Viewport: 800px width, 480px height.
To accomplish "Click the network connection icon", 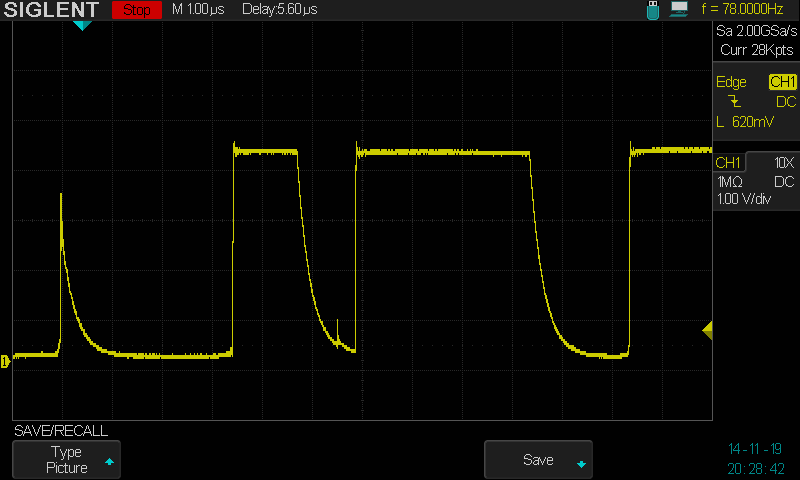I will [x=680, y=10].
